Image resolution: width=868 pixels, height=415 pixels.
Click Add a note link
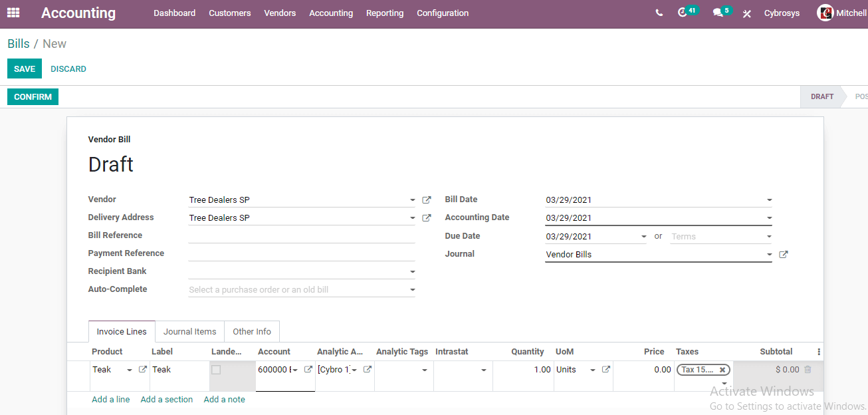225,400
